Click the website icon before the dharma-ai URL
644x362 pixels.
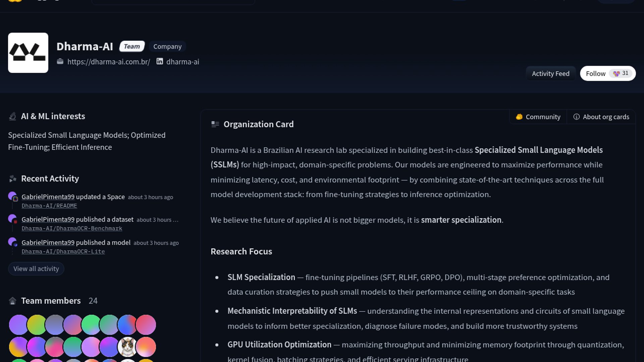coord(60,61)
